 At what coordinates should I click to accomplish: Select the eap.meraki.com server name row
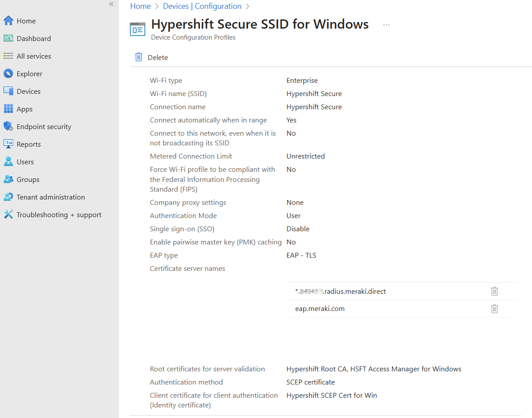pyautogui.click(x=401, y=309)
